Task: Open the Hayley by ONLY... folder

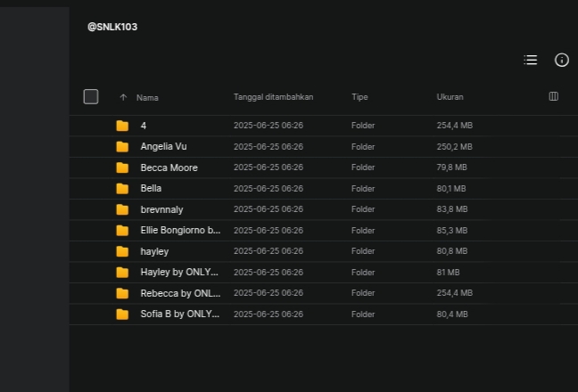Action: [179, 272]
